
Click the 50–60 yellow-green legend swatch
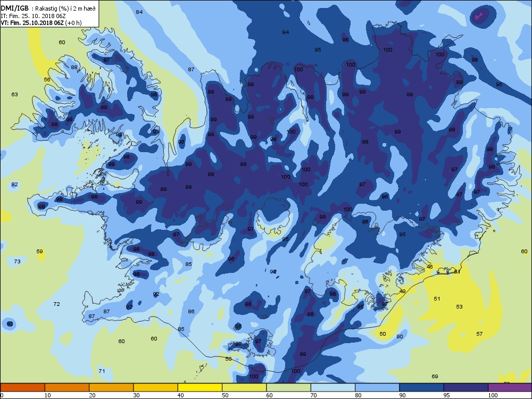click(x=244, y=387)
